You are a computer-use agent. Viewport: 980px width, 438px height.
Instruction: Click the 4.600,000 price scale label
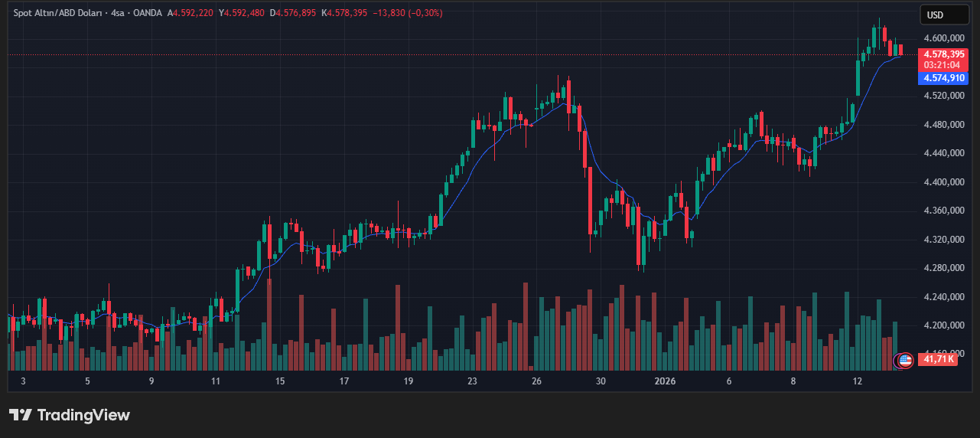coord(944,38)
